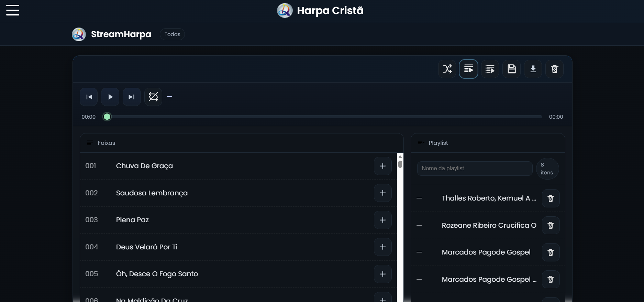644x302 pixels.
Task: Download the playlist
Action: pos(533,69)
